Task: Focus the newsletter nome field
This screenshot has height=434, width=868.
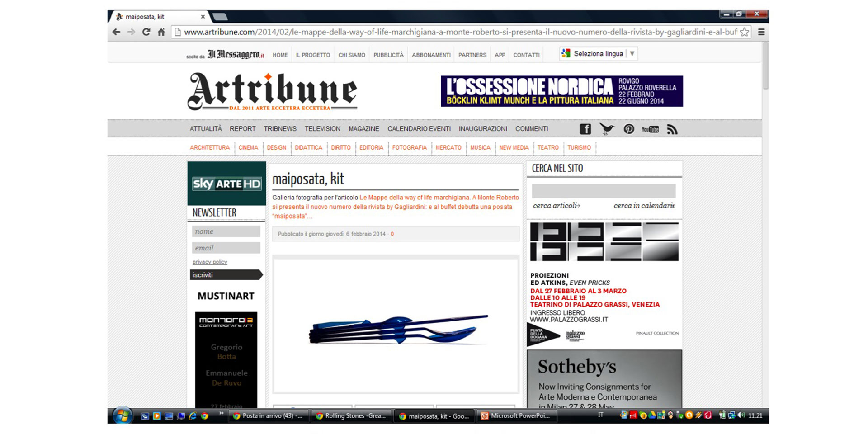Action: tap(226, 231)
